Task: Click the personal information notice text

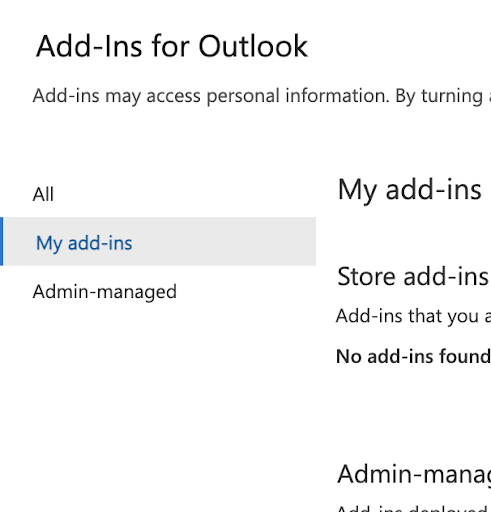Action: pos(262,96)
